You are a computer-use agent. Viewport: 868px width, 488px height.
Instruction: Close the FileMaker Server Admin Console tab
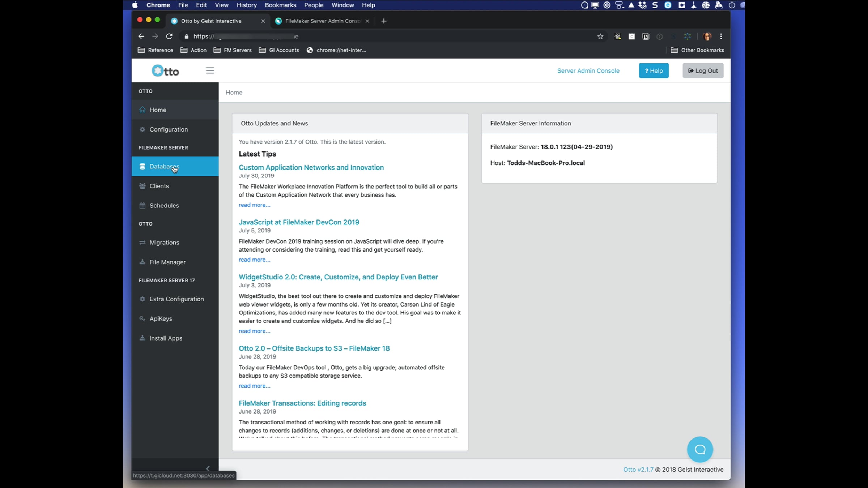point(367,21)
